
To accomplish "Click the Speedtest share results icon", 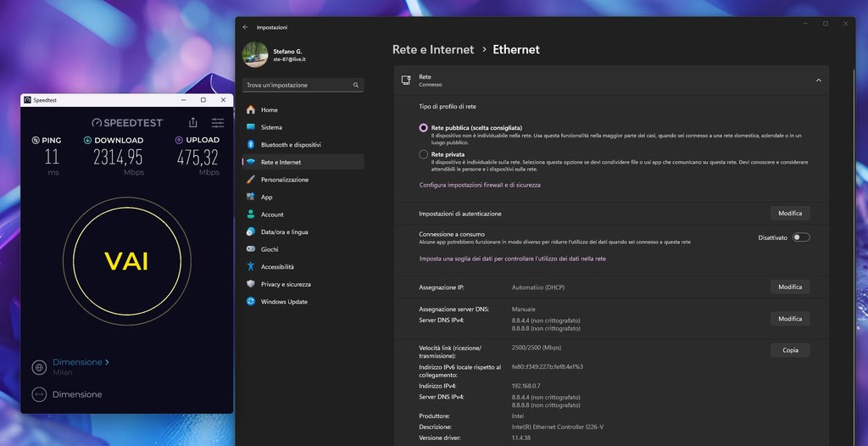I will point(193,123).
